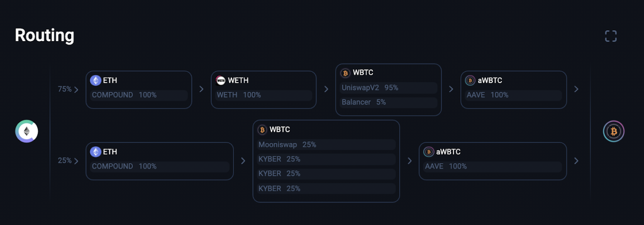644x225 pixels.
Task: Click the cETH source token icon
Action: click(x=26, y=131)
